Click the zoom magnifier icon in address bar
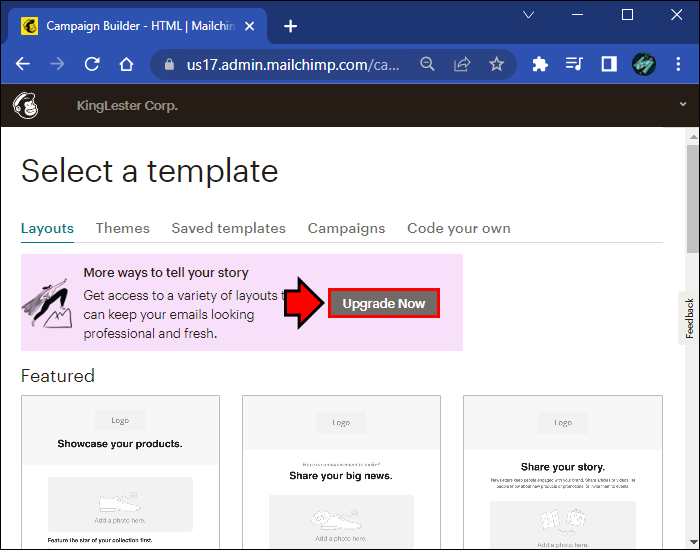Image resolution: width=700 pixels, height=550 pixels. [x=427, y=64]
